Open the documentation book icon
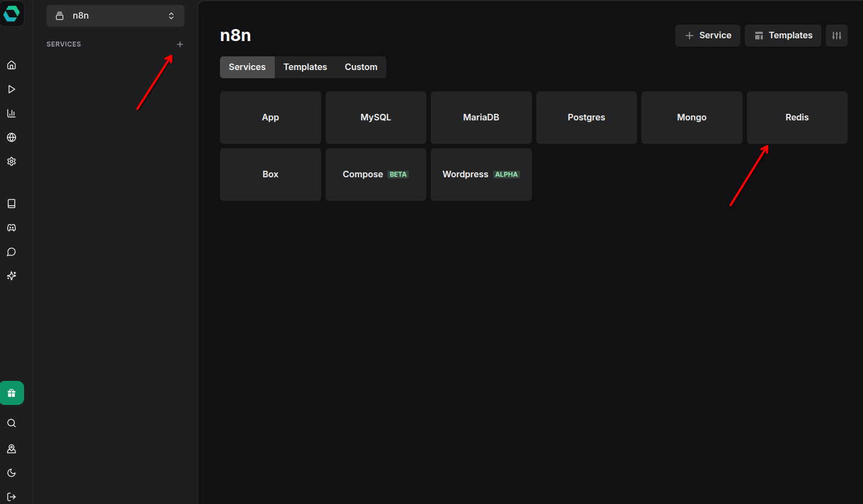This screenshot has width=863, height=504. coord(11,204)
